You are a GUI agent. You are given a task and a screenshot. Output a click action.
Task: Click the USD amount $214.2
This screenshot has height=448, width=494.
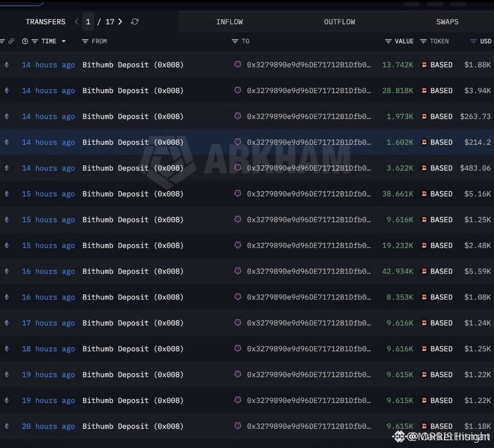[478, 142]
